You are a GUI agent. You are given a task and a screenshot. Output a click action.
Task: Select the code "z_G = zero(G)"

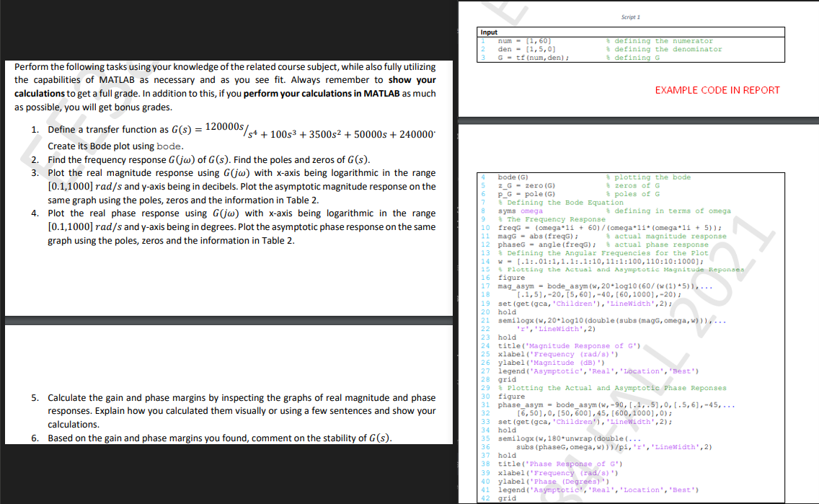[x=526, y=185]
